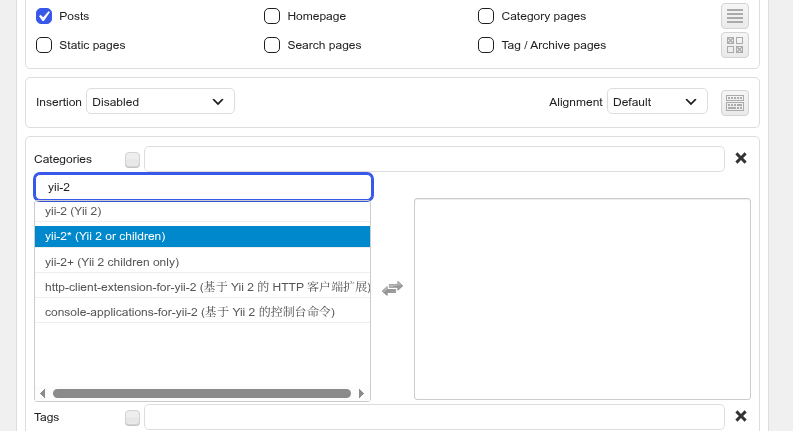Image resolution: width=793 pixels, height=431 pixels.
Task: Click the category search field containing yii-2
Action: [x=203, y=187]
